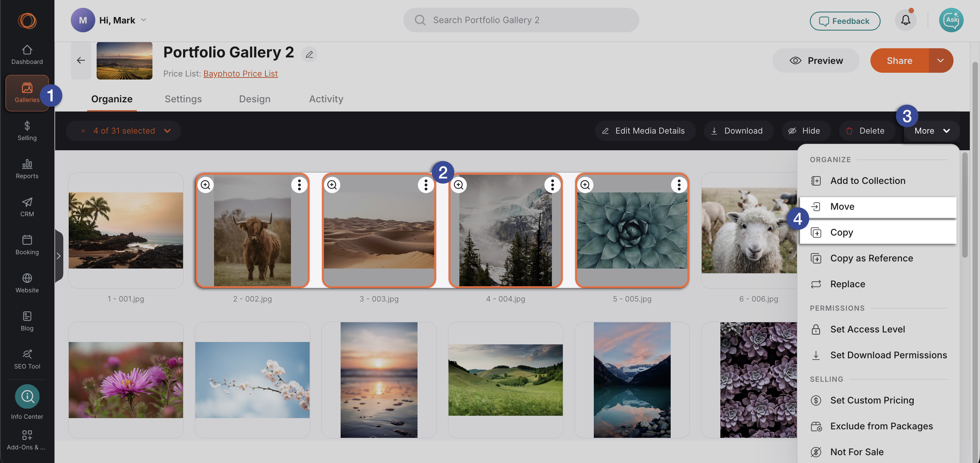
Task: Choose Set Access Level
Action: pyautogui.click(x=878, y=329)
